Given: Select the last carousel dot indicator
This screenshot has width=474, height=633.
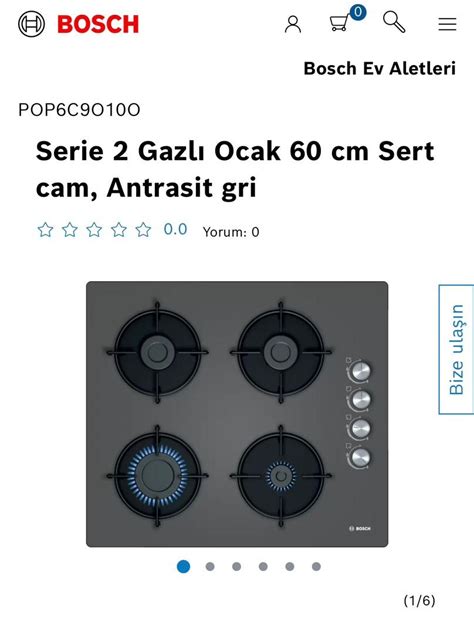Looking at the screenshot, I should click(317, 566).
